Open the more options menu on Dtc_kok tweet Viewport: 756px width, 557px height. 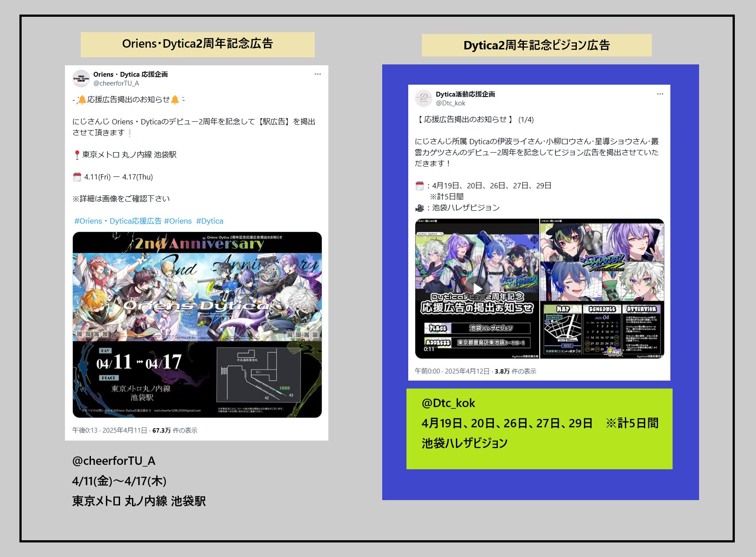click(x=660, y=94)
